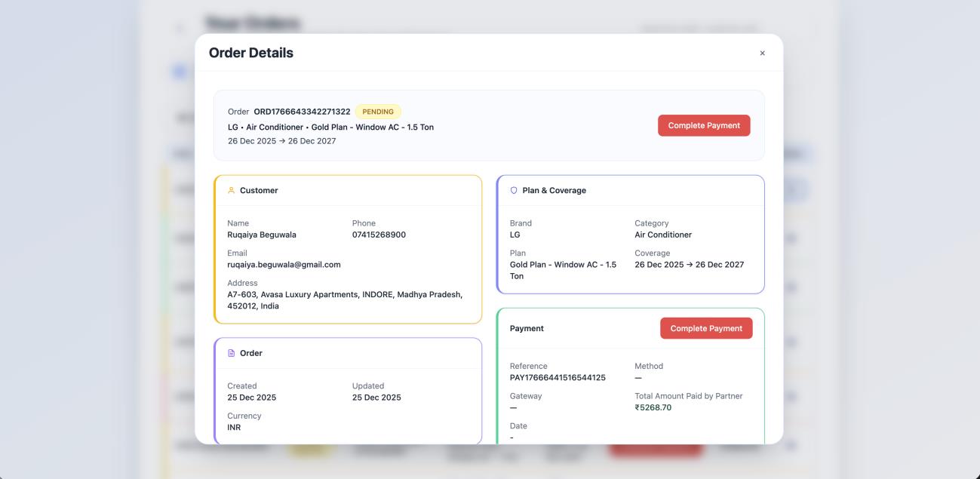The height and width of the screenshot is (479, 980).
Task: Click the Customer person icon
Action: (x=232, y=191)
